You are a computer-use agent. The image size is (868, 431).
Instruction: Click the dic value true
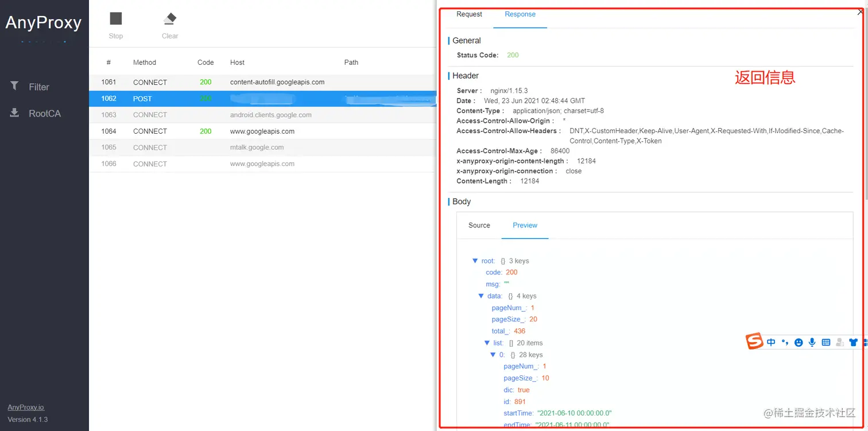click(x=524, y=390)
